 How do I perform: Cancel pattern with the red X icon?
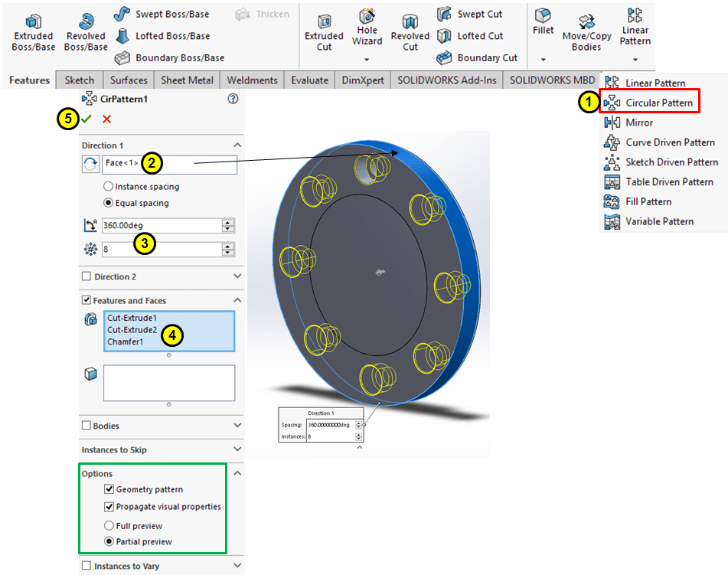[106, 119]
